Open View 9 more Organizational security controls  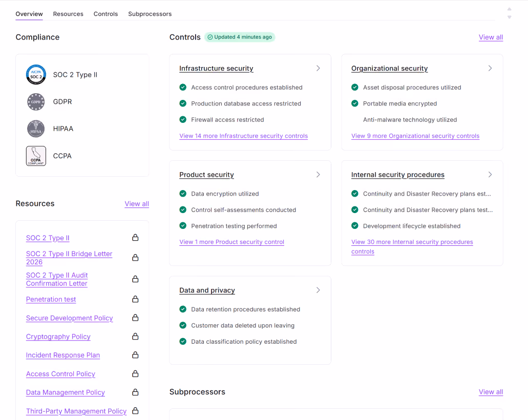click(415, 136)
